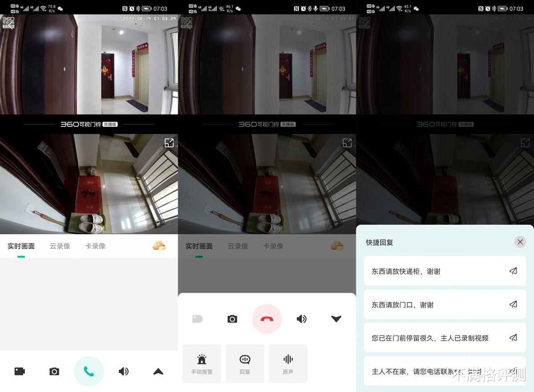Switch to the 云录像 tab
This screenshot has width=534, height=392.
pyautogui.click(x=60, y=245)
